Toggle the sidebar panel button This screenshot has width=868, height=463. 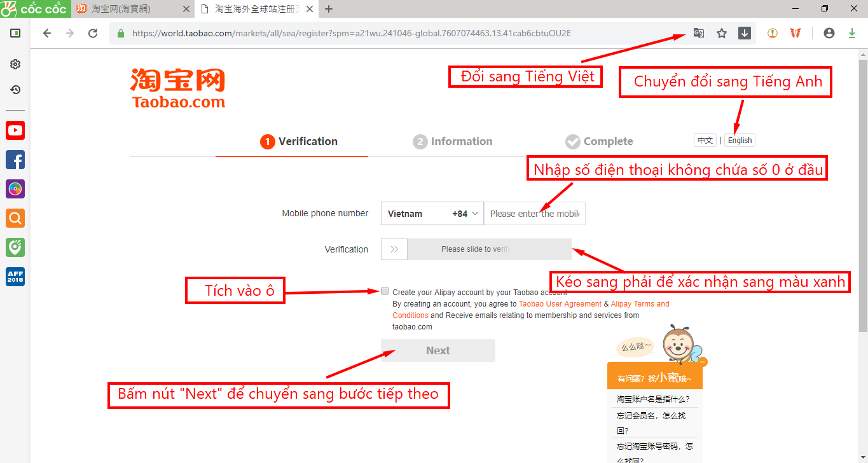15,33
